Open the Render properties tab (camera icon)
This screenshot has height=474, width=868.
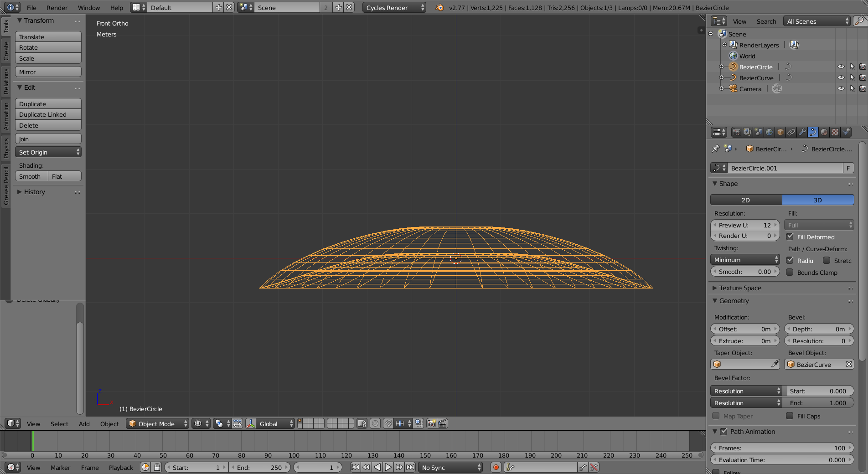(x=736, y=132)
